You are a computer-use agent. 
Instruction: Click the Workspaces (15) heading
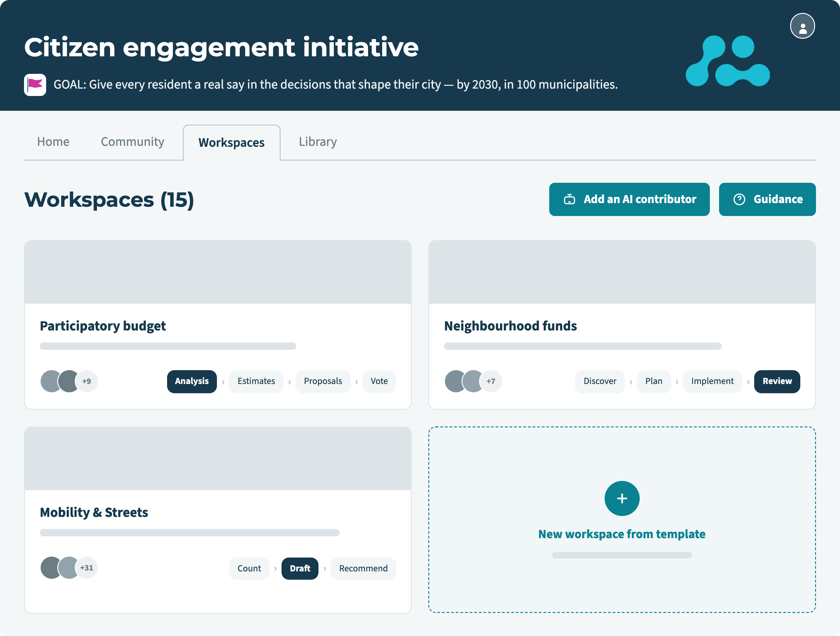click(109, 200)
